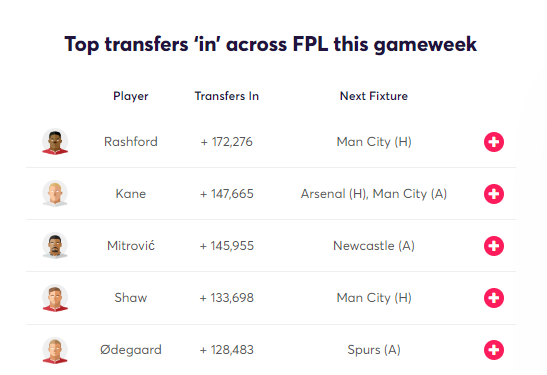Screen dimensions: 547x375
Task: Add Kane using the plus icon
Action: click(x=494, y=194)
